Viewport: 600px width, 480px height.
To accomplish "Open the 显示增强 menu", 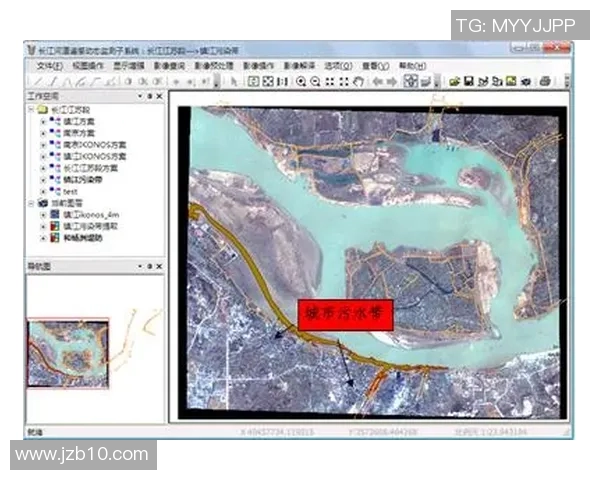I will (x=129, y=66).
